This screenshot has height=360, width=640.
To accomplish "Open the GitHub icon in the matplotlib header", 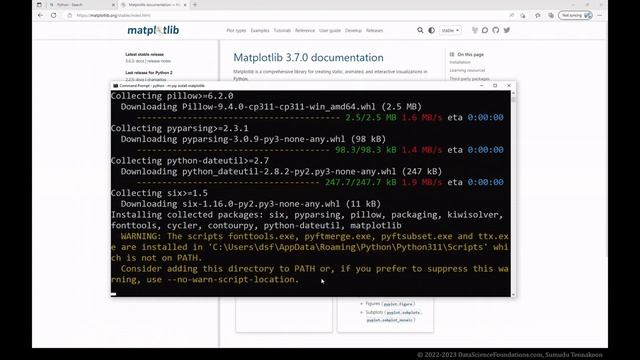I will (x=496, y=30).
